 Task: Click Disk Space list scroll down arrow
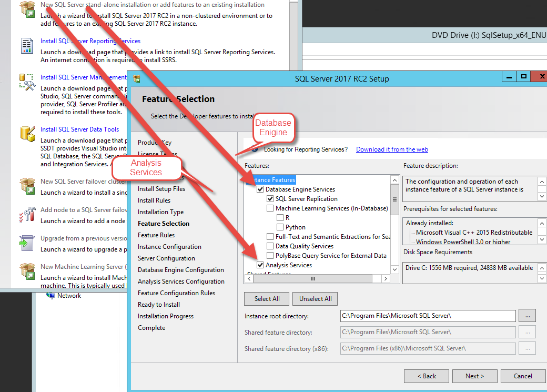[x=542, y=278]
